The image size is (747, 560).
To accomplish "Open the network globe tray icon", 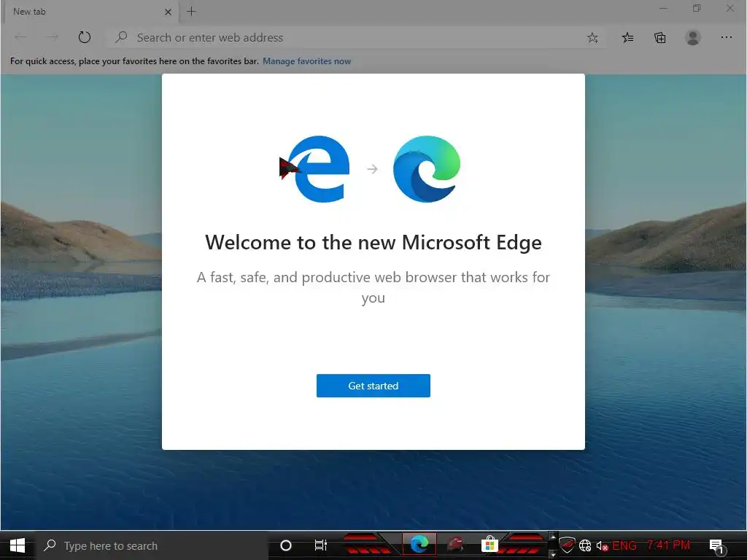I will click(585, 545).
